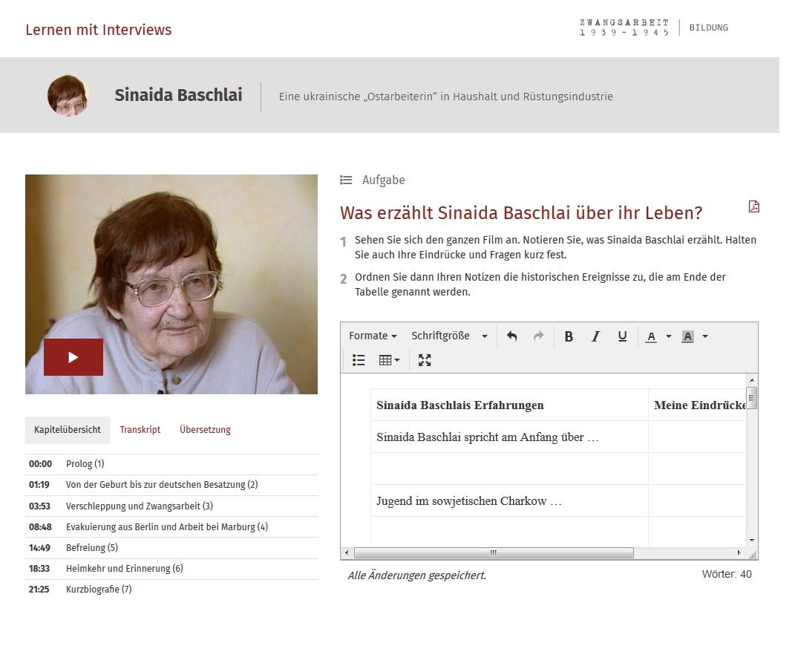
Task: Click header cell 'Meine Eindrücke'
Action: click(697, 405)
